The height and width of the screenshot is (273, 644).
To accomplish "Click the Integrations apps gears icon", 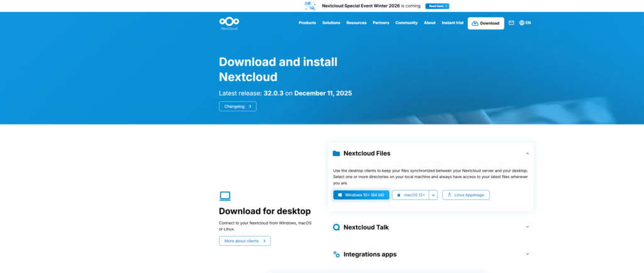I will 336,254.
